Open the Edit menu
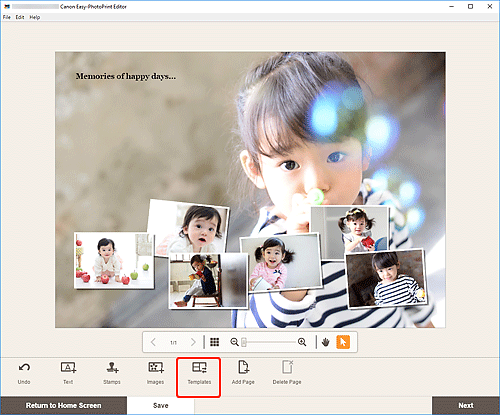The width and height of the screenshot is (500, 415). [x=20, y=17]
